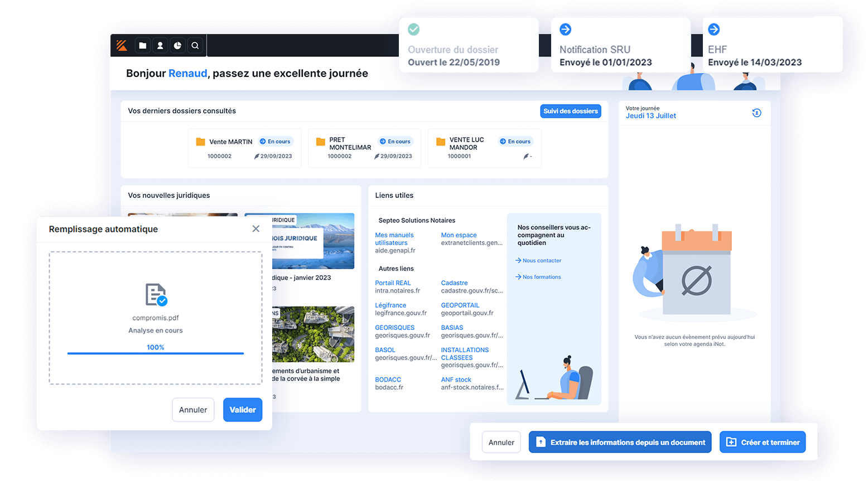
Task: Open the Portail REAL link
Action: (x=393, y=283)
